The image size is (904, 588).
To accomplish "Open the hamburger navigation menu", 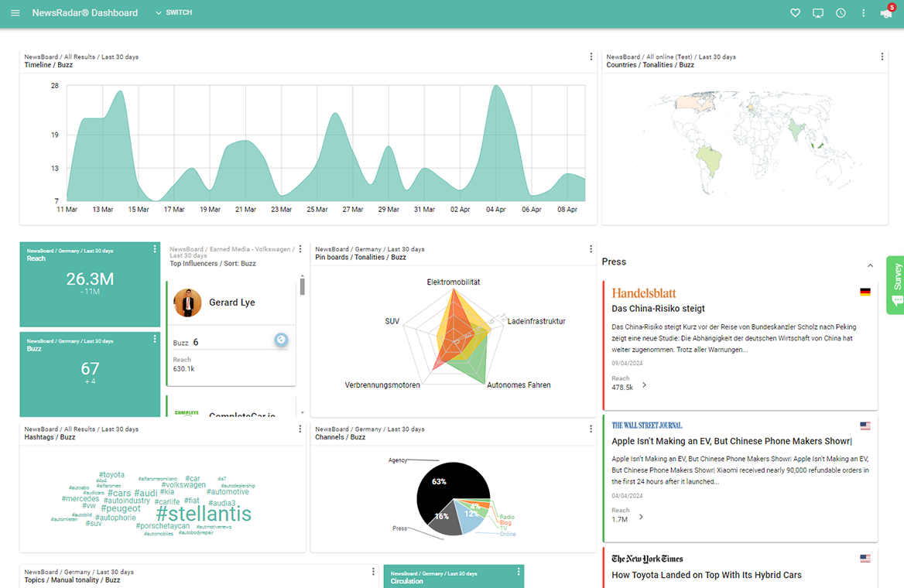I will coord(15,13).
